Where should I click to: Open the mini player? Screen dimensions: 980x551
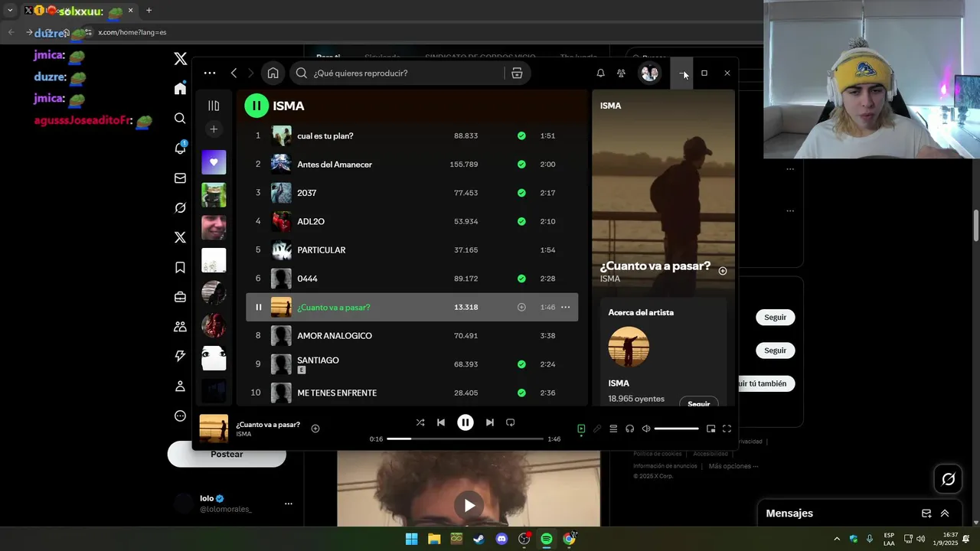[x=710, y=429]
